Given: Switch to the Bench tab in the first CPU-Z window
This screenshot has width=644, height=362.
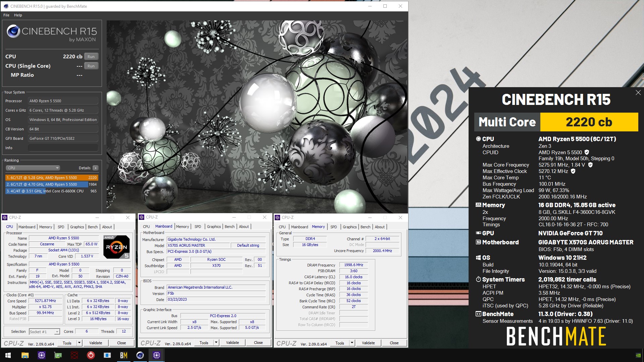Looking at the screenshot, I should 93,227.
